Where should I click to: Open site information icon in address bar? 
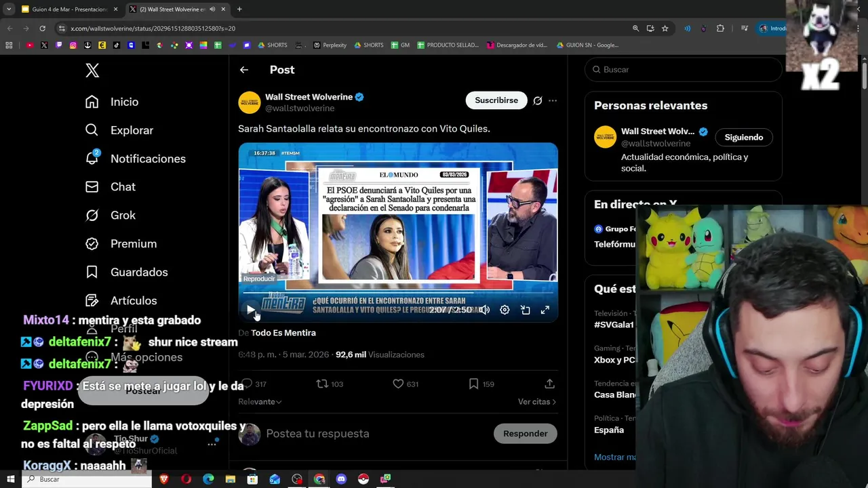click(x=62, y=28)
